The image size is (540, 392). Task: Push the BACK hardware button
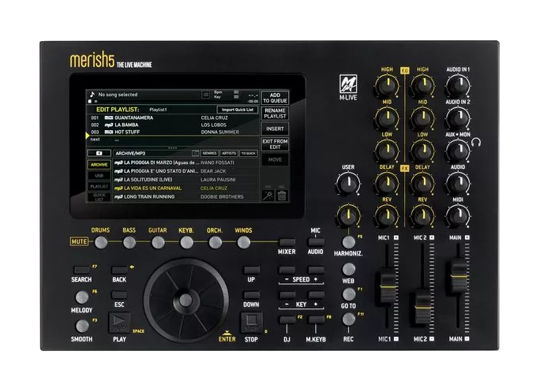(119, 270)
